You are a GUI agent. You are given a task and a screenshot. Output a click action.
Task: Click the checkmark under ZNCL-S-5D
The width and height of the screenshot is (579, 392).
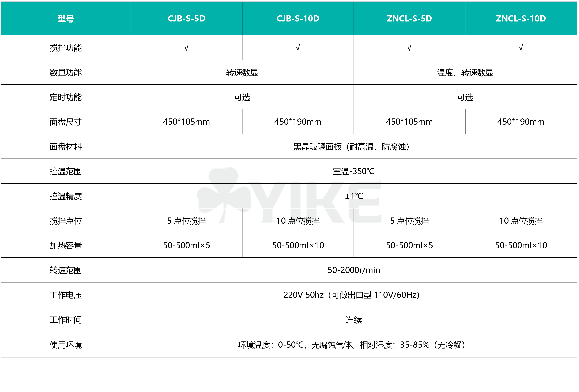409,47
